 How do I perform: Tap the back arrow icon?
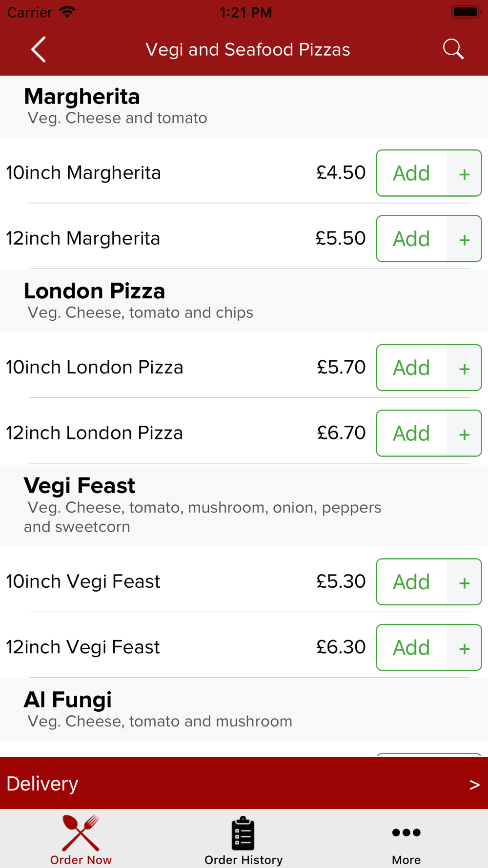(x=39, y=49)
